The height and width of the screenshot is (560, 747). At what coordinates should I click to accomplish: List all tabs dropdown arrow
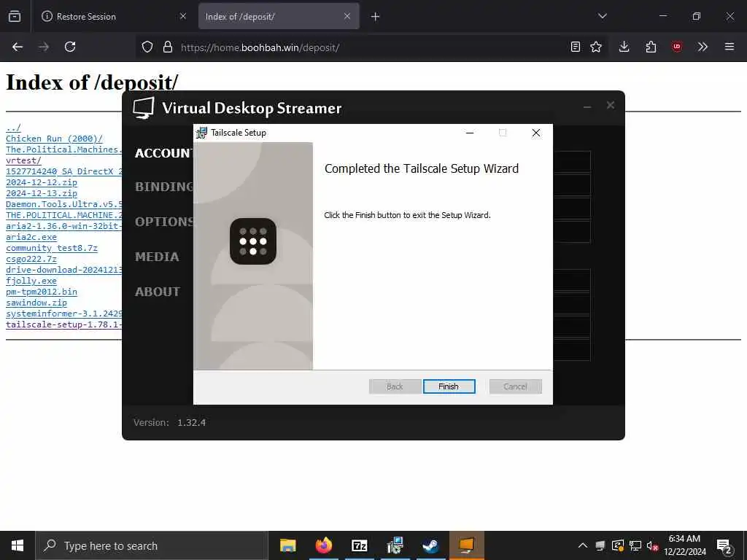tap(602, 16)
